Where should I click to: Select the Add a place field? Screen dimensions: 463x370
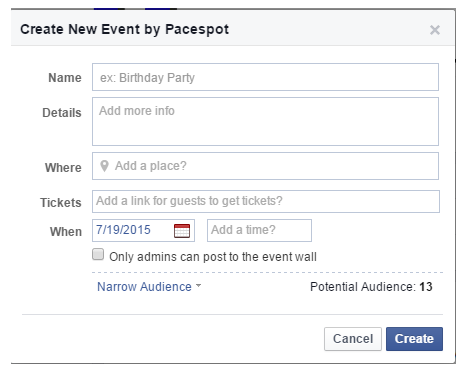point(265,166)
